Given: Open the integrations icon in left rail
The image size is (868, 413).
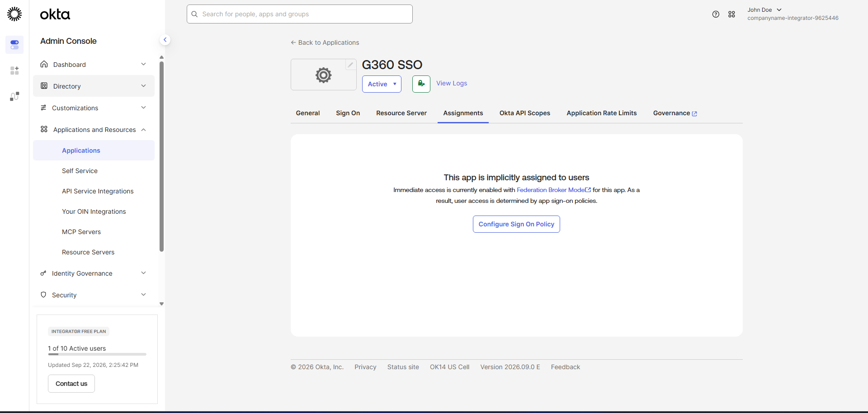Looking at the screenshot, I should click(14, 96).
